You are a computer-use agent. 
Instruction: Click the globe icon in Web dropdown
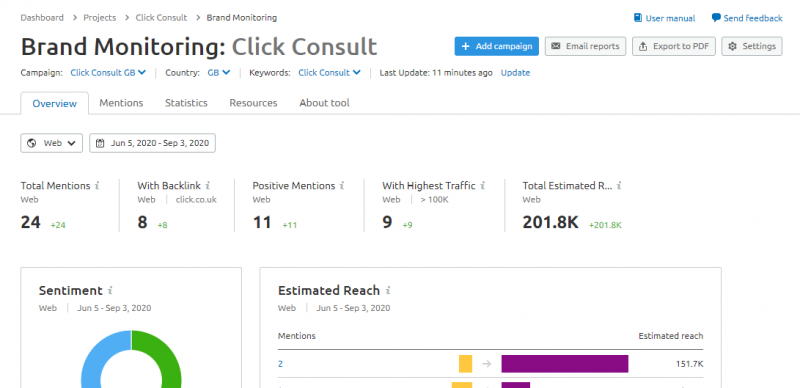coord(32,143)
